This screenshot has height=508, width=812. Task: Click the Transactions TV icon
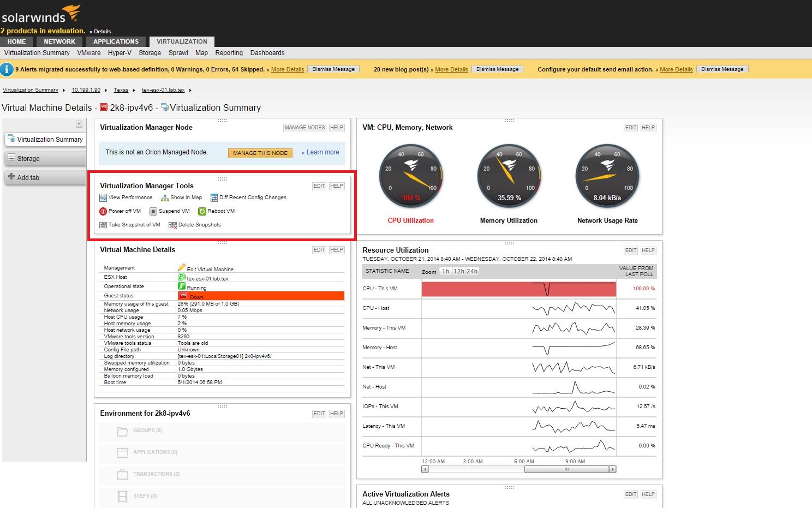click(123, 474)
